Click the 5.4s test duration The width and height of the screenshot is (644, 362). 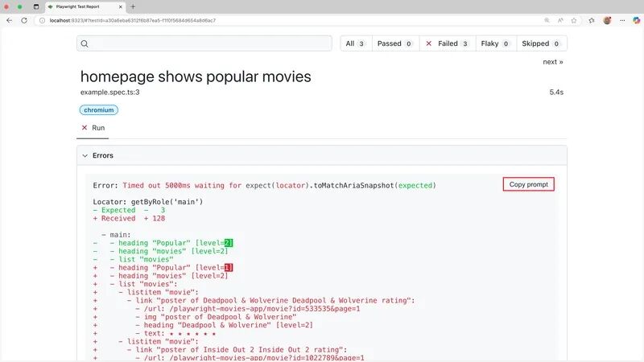tap(556, 93)
